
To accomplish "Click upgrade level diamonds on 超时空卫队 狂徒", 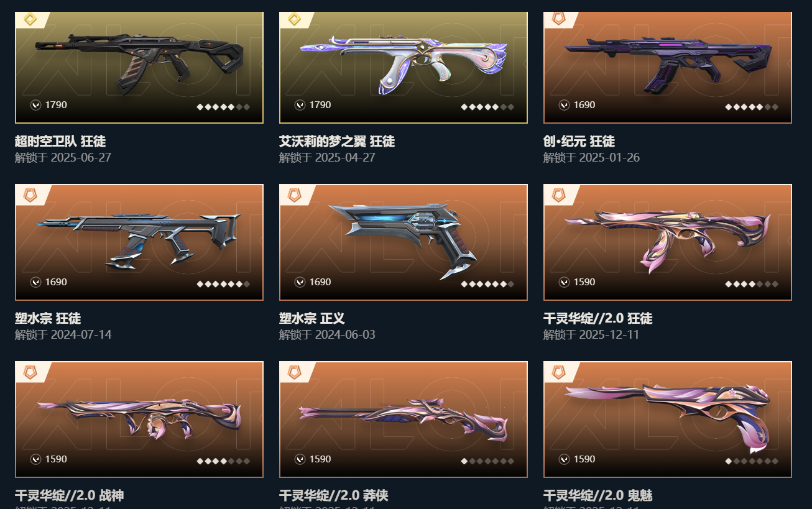I will [x=223, y=107].
